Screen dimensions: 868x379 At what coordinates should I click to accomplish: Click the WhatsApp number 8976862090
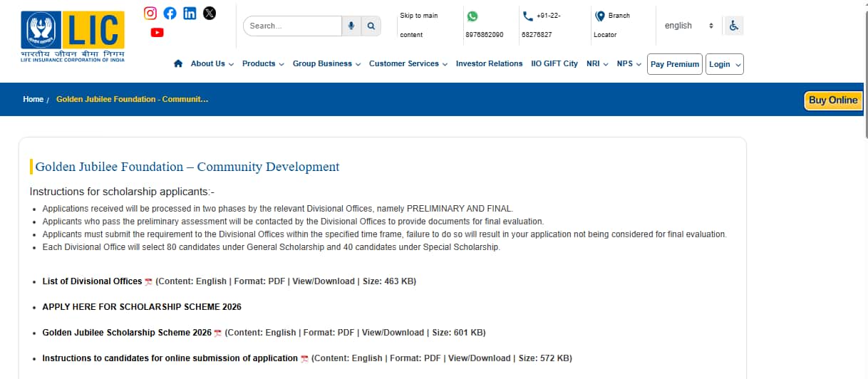(485, 35)
